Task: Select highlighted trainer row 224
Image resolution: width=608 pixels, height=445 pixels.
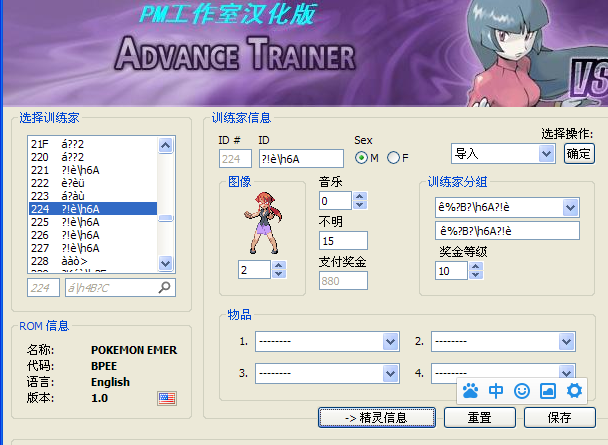Action: click(x=93, y=209)
